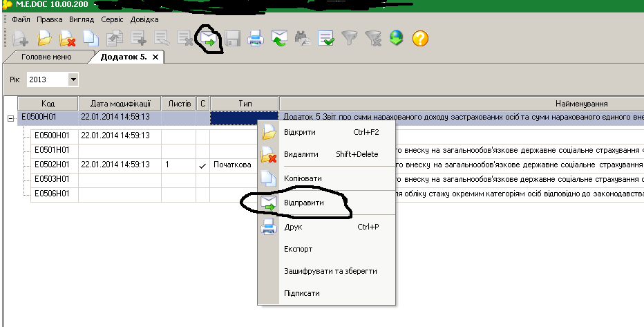Screen dimensions: 644x327
Task: Click the check document toolbar icon
Action: pos(325,39)
